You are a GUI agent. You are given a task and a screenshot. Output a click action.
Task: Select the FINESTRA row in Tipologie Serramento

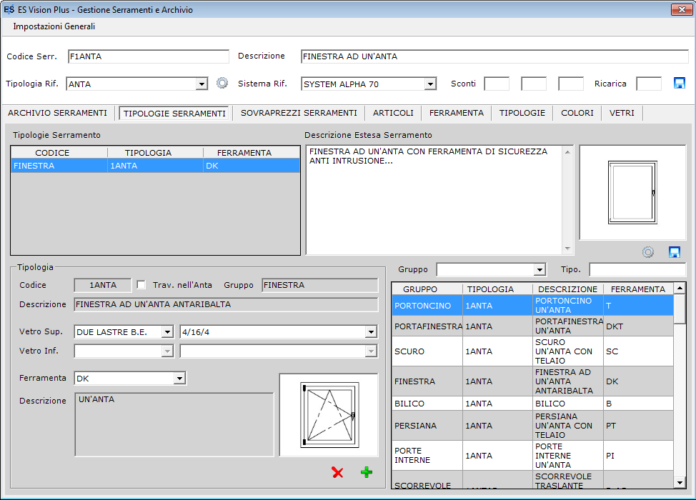pos(155,166)
